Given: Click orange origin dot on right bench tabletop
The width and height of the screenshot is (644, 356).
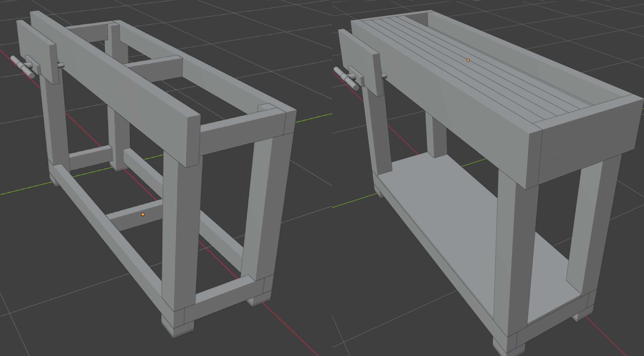Looking at the screenshot, I should [x=468, y=60].
